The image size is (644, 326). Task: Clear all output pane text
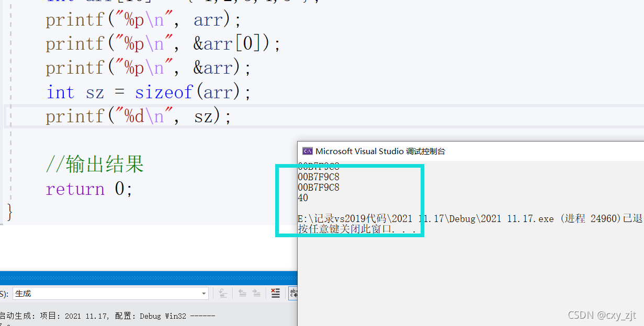pos(276,294)
